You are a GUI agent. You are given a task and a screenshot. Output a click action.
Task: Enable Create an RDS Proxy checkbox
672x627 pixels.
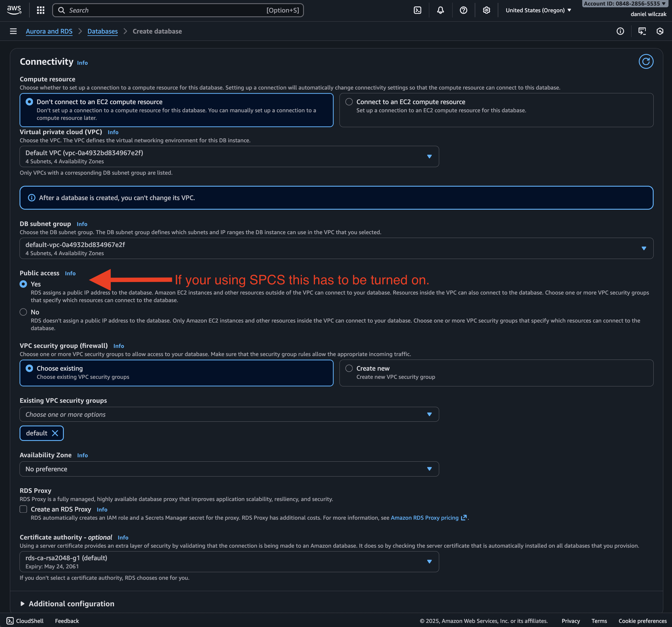point(23,509)
